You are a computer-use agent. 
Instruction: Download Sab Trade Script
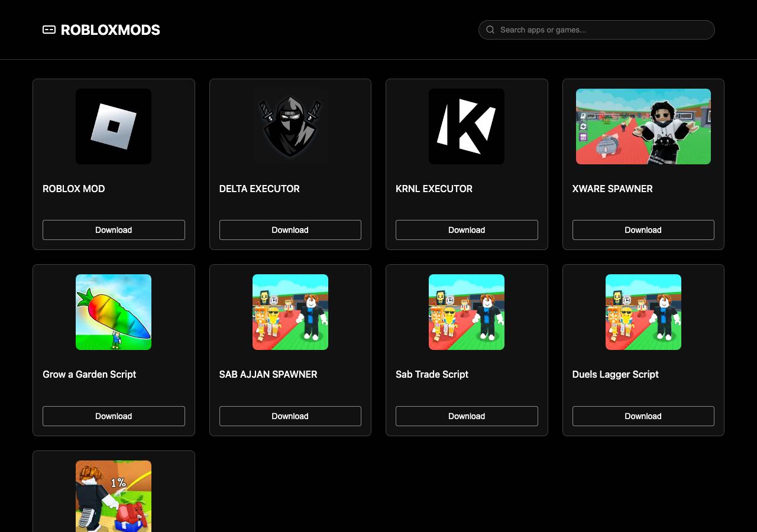[x=467, y=416]
